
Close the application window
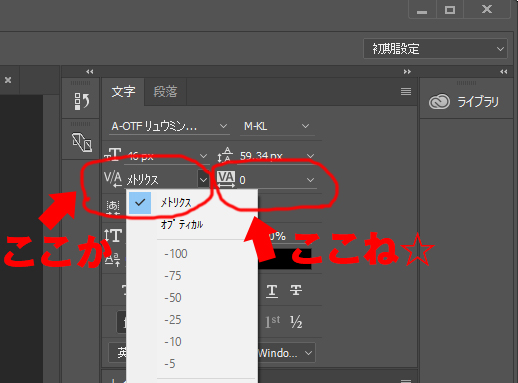point(487,9)
